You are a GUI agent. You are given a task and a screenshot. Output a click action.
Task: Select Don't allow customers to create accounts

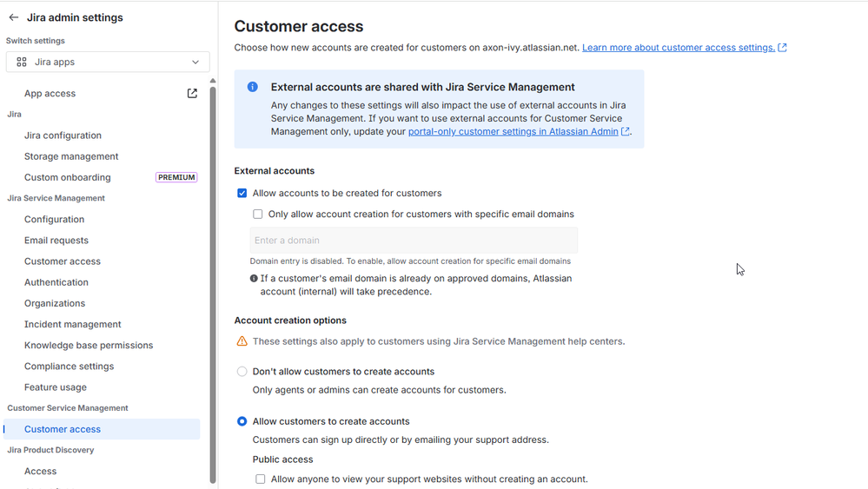click(242, 372)
